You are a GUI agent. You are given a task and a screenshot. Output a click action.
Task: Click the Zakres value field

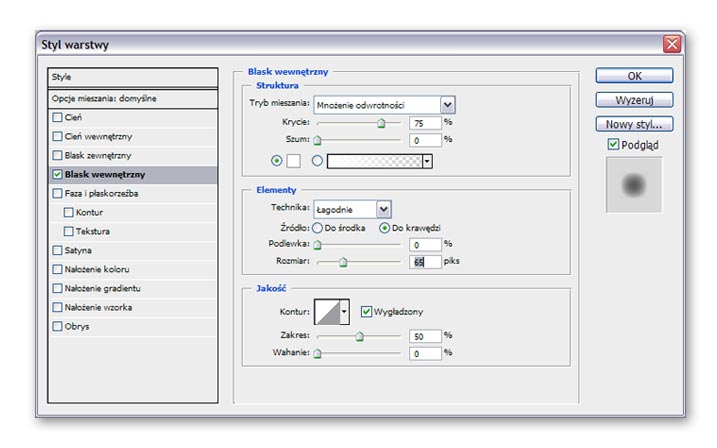[425, 336]
